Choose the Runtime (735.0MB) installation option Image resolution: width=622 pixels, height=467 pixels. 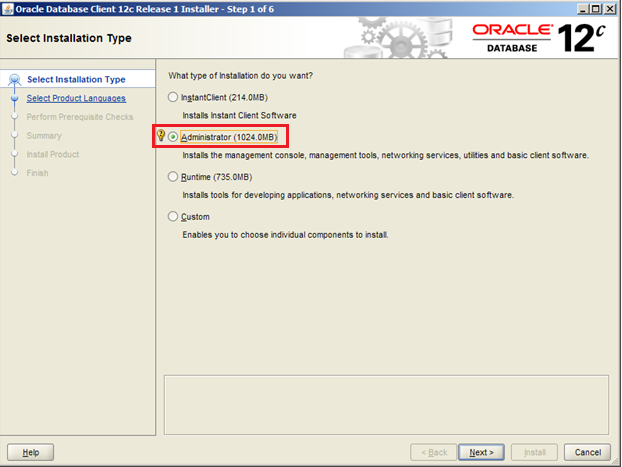(x=173, y=177)
